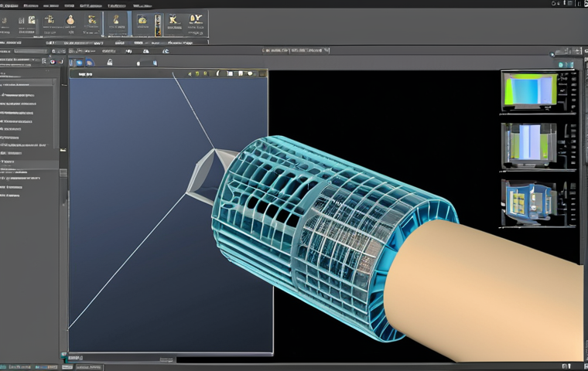Select the top green and blue preview thumbnail
The height and width of the screenshot is (371, 588).
pyautogui.click(x=528, y=90)
